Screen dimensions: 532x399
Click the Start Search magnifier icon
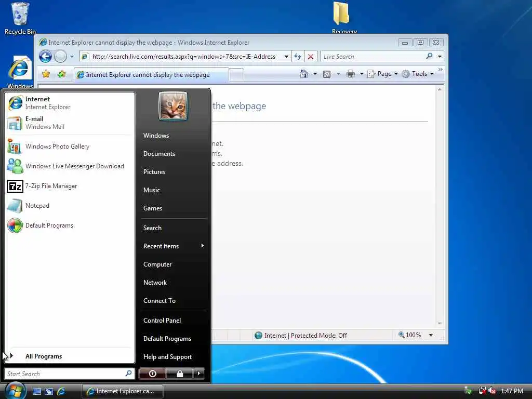(x=128, y=374)
